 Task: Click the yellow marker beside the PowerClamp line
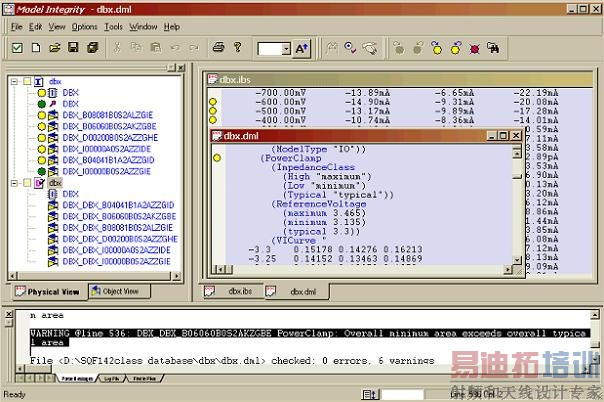[x=217, y=158]
